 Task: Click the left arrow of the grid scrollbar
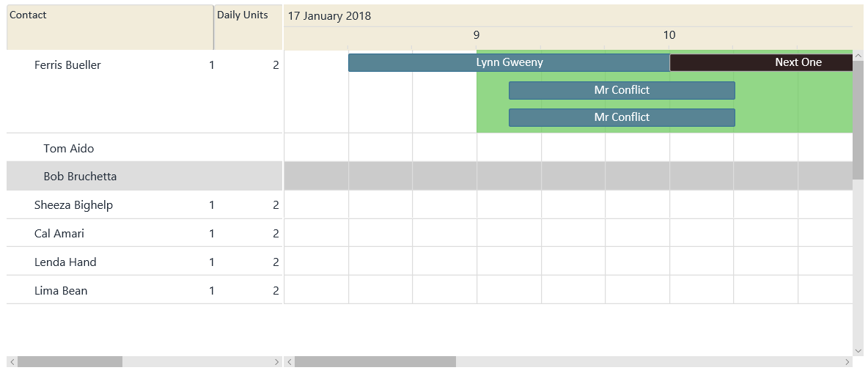point(12,362)
